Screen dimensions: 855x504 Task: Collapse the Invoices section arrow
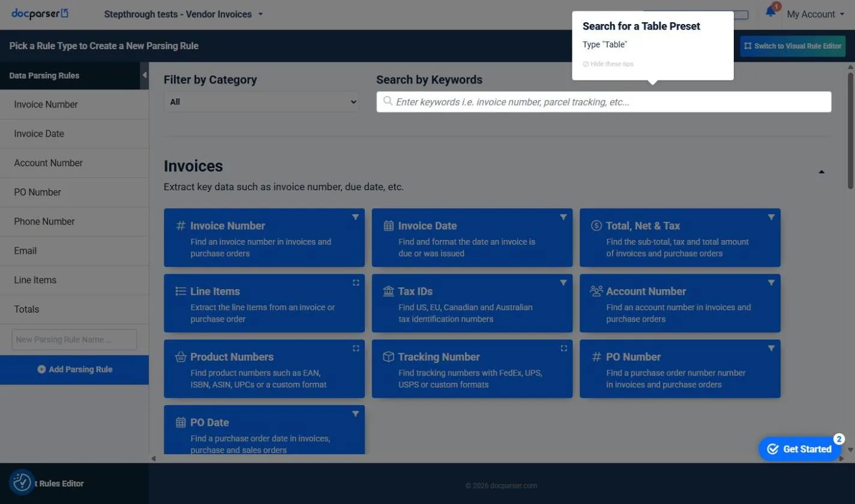tap(821, 172)
